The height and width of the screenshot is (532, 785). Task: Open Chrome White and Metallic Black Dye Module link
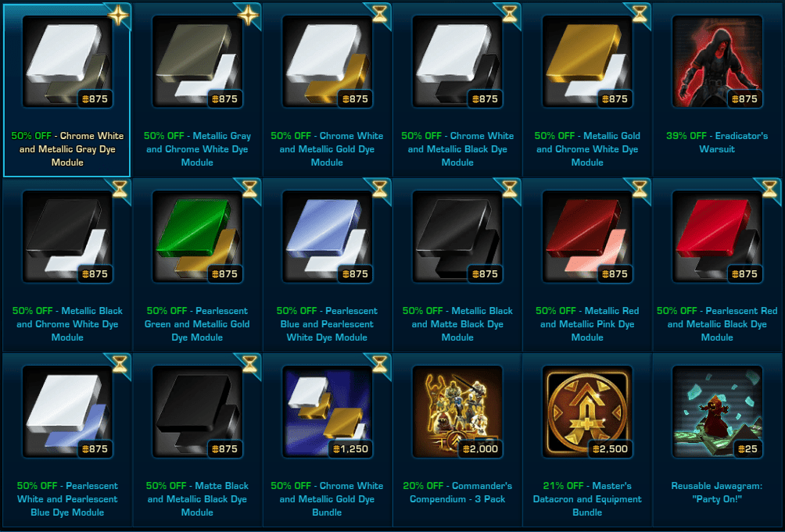pos(457,149)
